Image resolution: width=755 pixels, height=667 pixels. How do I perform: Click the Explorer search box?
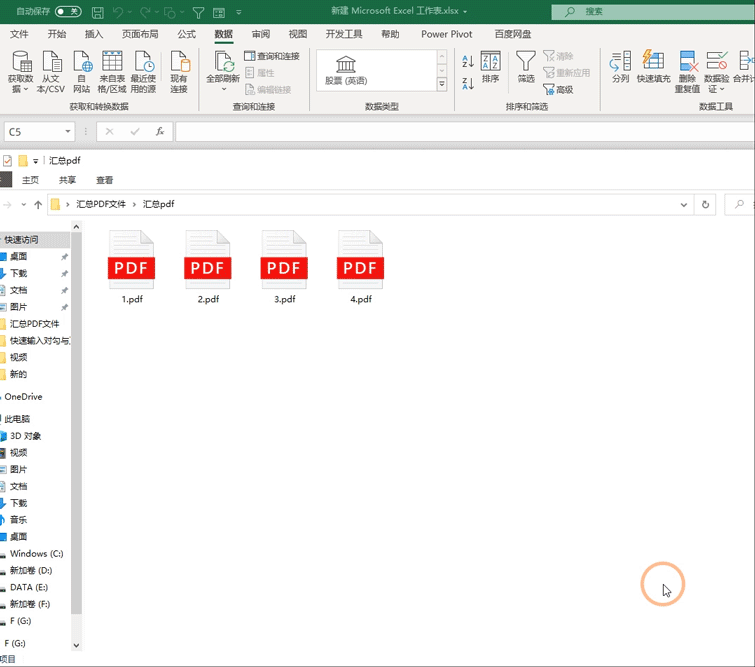point(740,205)
